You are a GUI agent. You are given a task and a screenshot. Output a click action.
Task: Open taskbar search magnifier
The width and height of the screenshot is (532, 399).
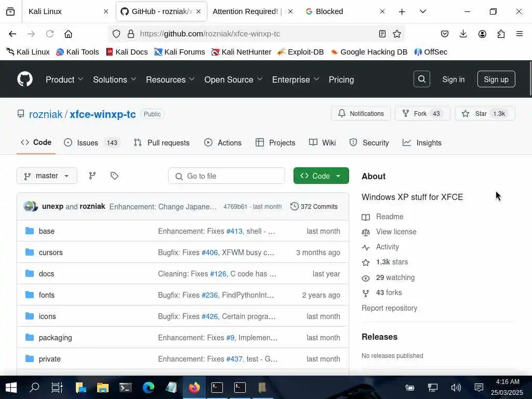34,388
